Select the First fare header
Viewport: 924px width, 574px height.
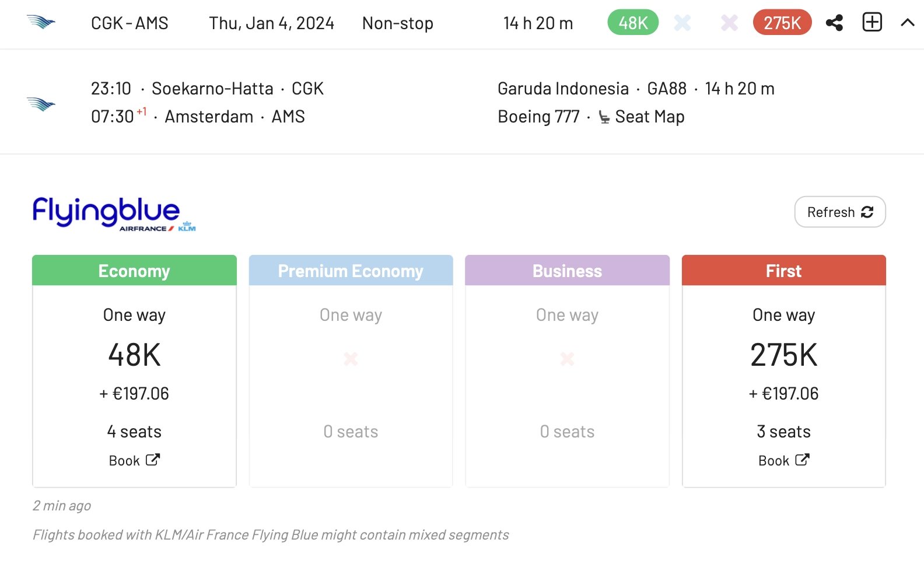click(783, 270)
